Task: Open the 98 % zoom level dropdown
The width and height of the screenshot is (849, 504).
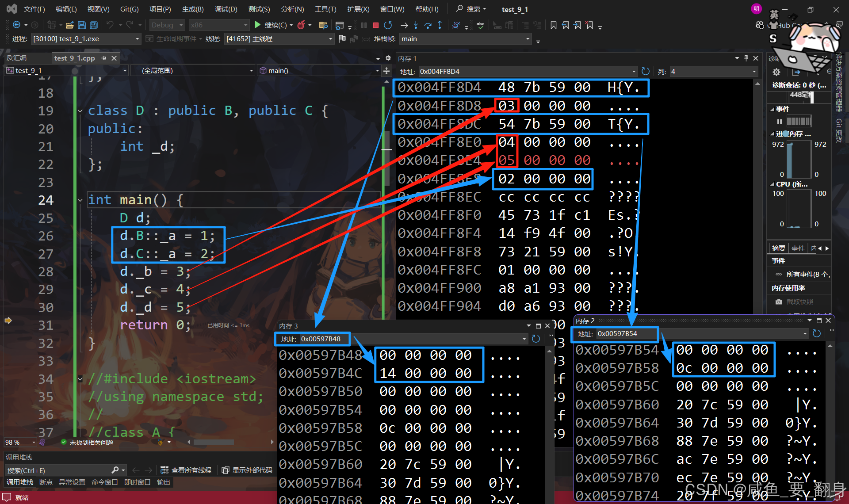Action: coord(20,442)
